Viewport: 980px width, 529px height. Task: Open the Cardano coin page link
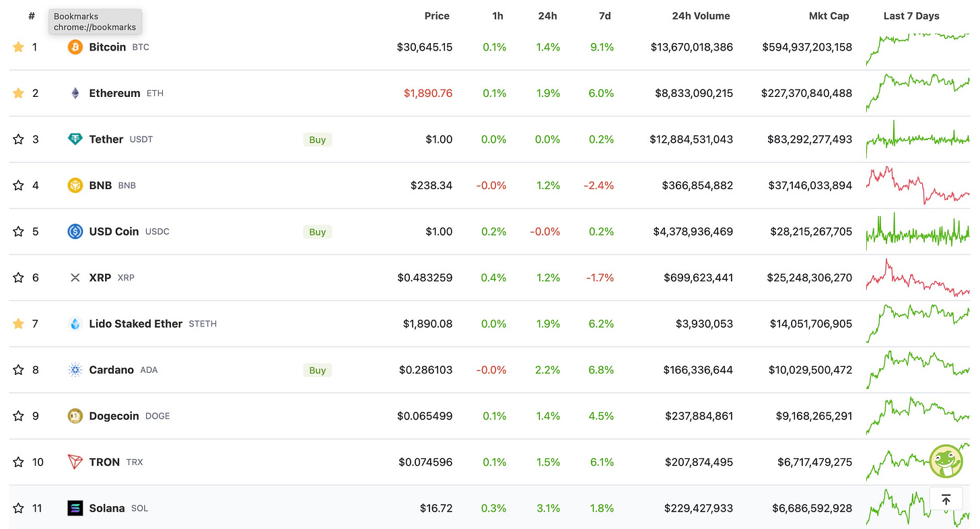112,369
